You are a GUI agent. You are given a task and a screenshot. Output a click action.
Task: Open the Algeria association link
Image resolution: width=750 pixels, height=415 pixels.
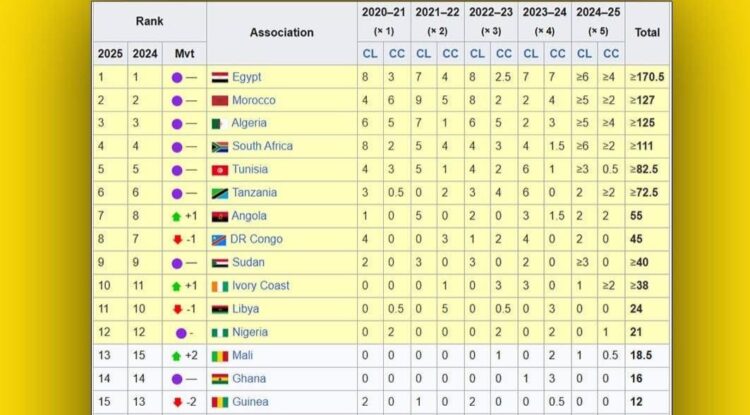click(x=249, y=123)
